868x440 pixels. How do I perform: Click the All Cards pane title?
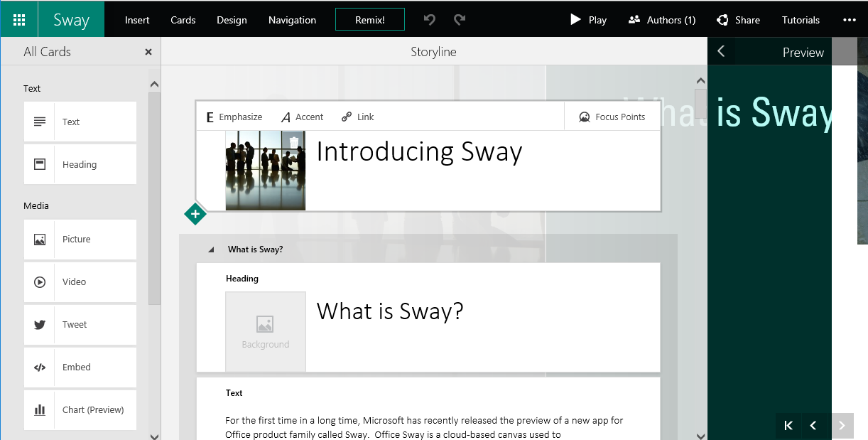coord(47,52)
